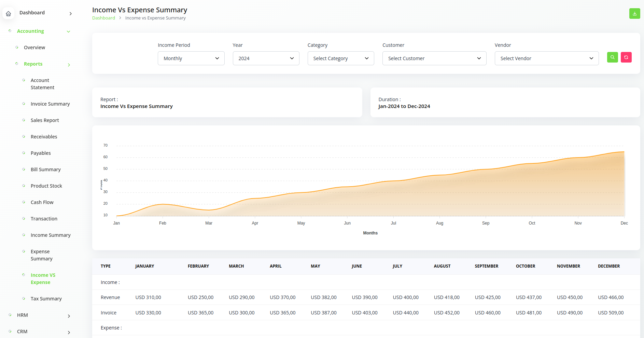The width and height of the screenshot is (644, 338).
Task: Open the Overview link under Accounting
Action: [34, 48]
